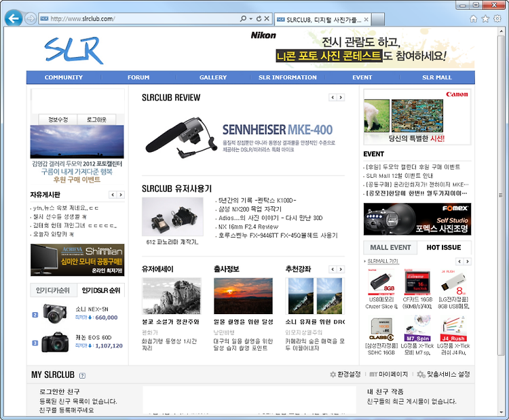
Task: Show next 자유게시판 posts
Action: click(x=121, y=195)
